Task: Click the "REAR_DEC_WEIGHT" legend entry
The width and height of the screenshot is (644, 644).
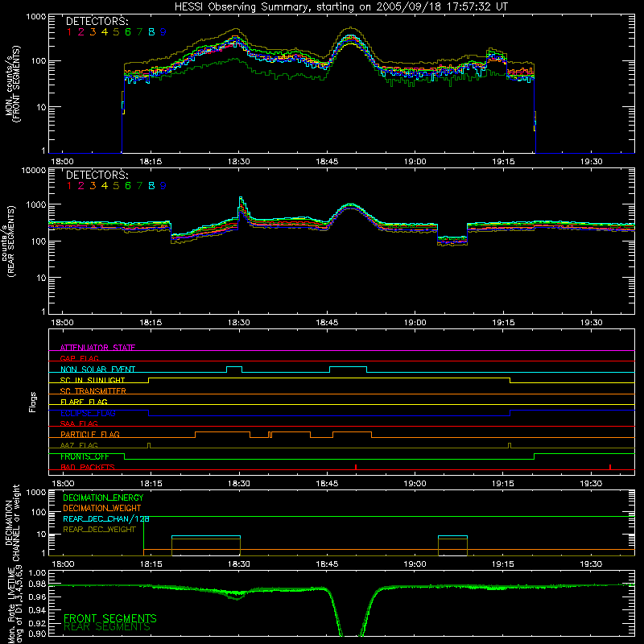Action: pyautogui.click(x=99, y=530)
